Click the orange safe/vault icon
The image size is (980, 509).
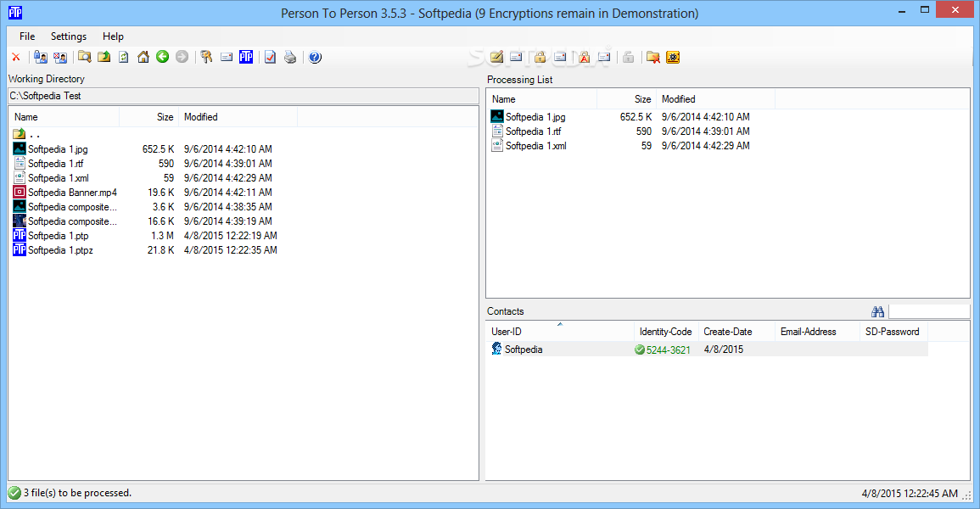point(673,58)
